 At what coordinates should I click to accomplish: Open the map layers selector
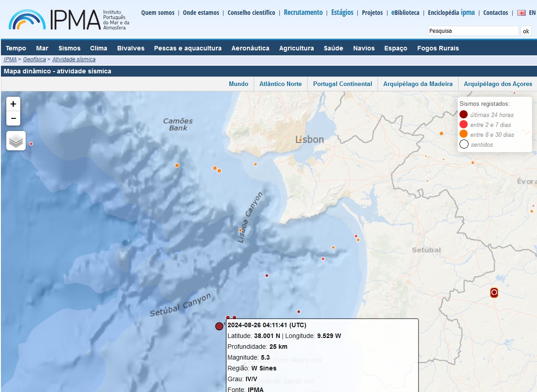pyautogui.click(x=16, y=141)
